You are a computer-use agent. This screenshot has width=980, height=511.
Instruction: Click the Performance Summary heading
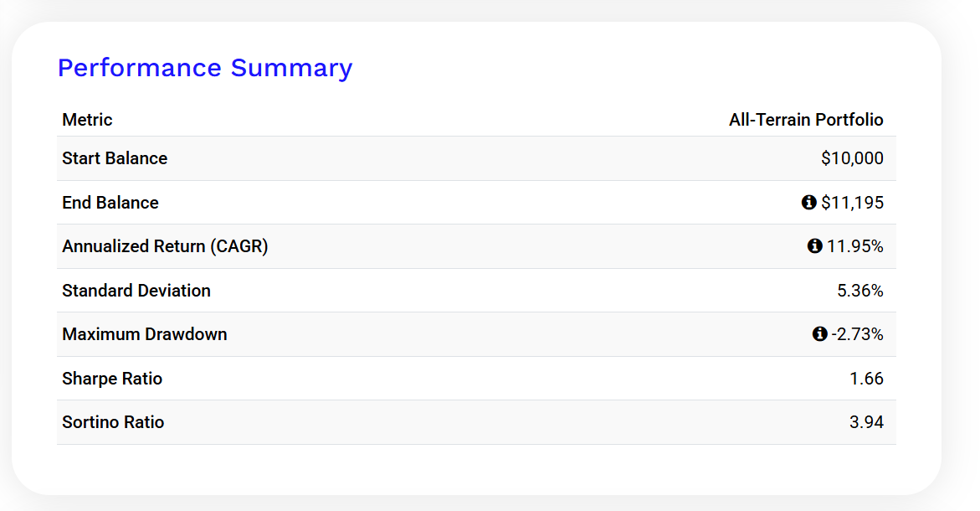pyautogui.click(x=205, y=68)
